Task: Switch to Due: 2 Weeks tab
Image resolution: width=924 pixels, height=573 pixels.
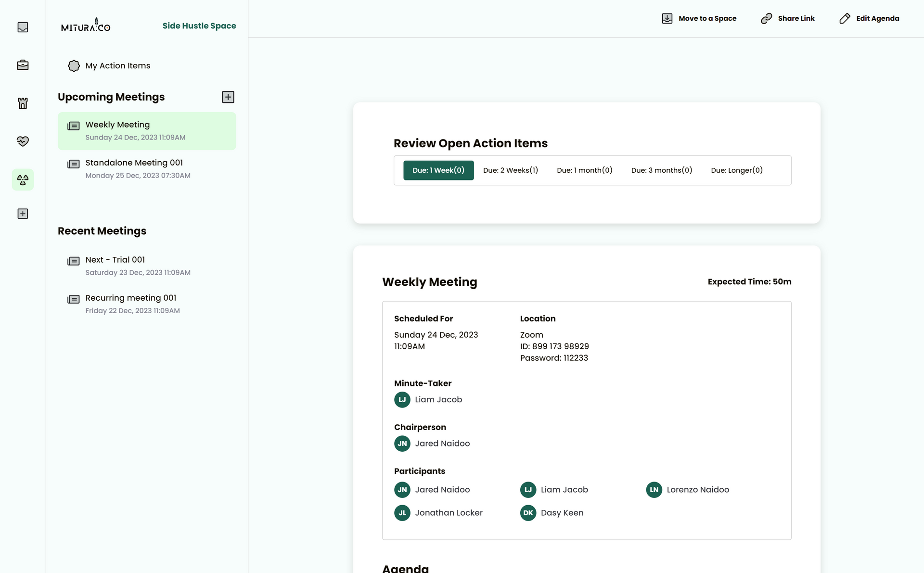Action: click(510, 170)
